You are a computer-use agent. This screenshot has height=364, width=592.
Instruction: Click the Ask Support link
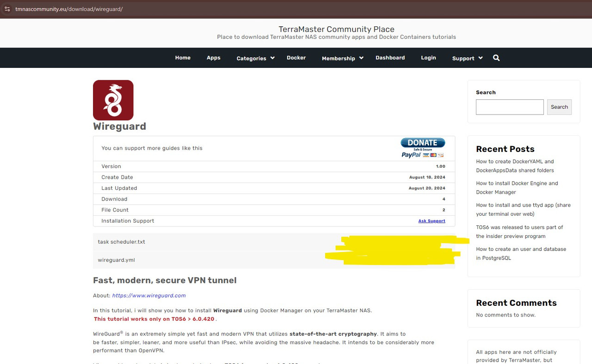tap(432, 221)
